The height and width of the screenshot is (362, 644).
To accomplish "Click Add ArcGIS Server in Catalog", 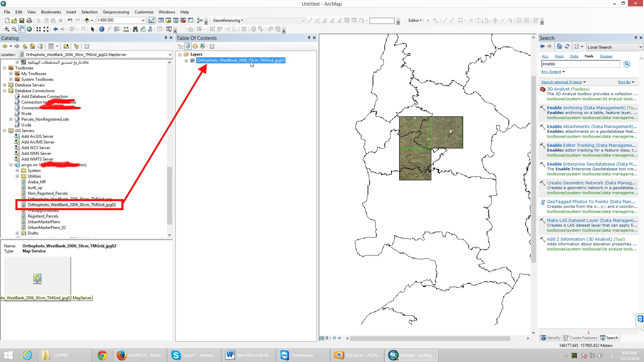I will [x=37, y=136].
